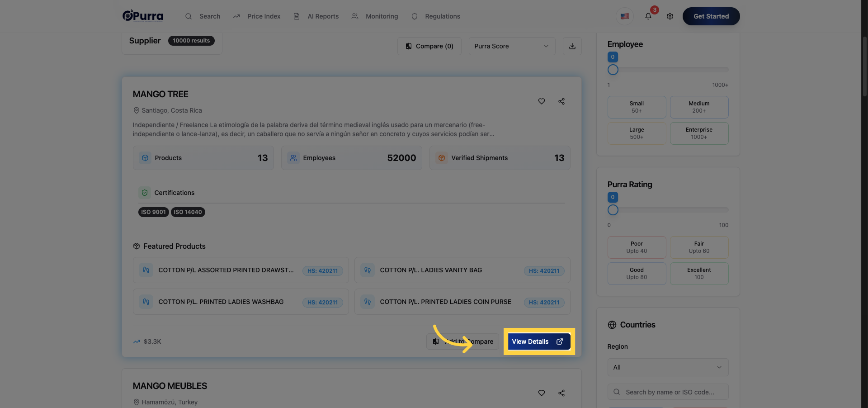Click the page vertical scrollbar
Viewport: 868px width, 408px height.
pos(864,67)
